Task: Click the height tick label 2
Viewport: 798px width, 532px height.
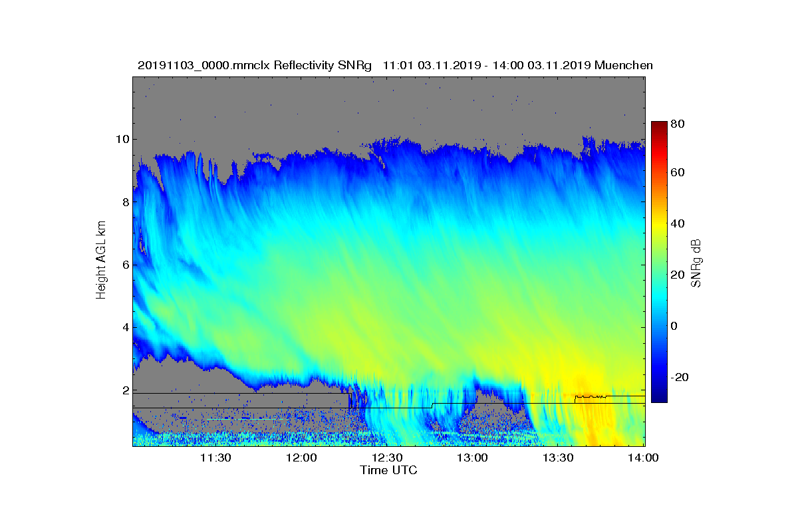Action: (x=126, y=390)
